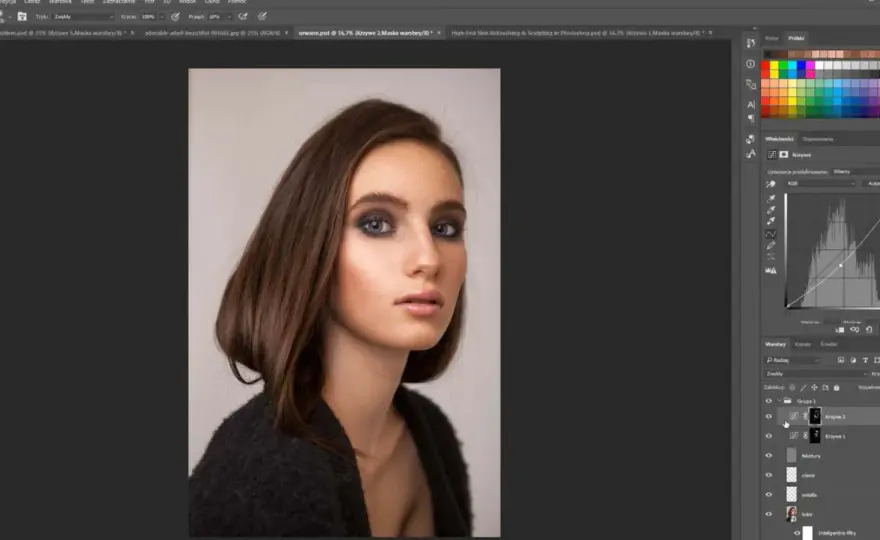Toggle visibility of Inteligentne filtry

tap(797, 533)
